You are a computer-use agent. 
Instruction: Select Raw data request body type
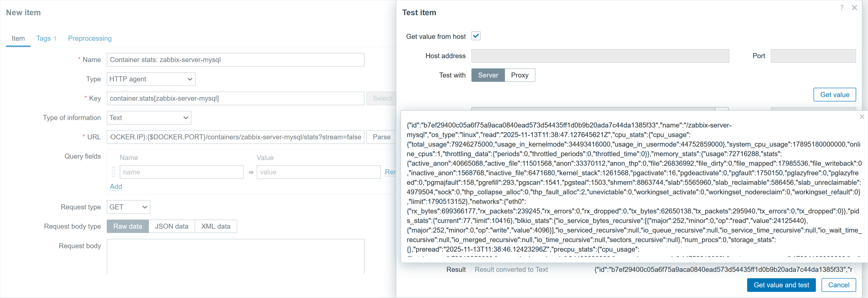(x=128, y=226)
